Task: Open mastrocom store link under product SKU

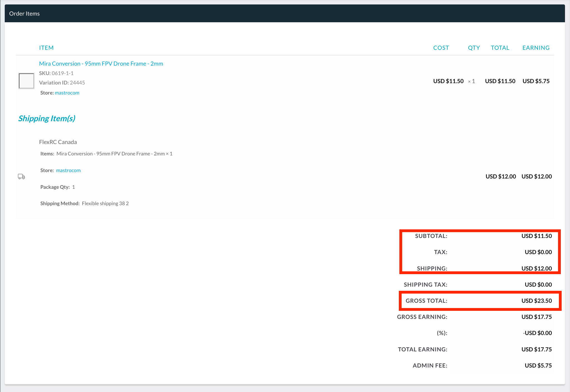Action: pos(67,93)
